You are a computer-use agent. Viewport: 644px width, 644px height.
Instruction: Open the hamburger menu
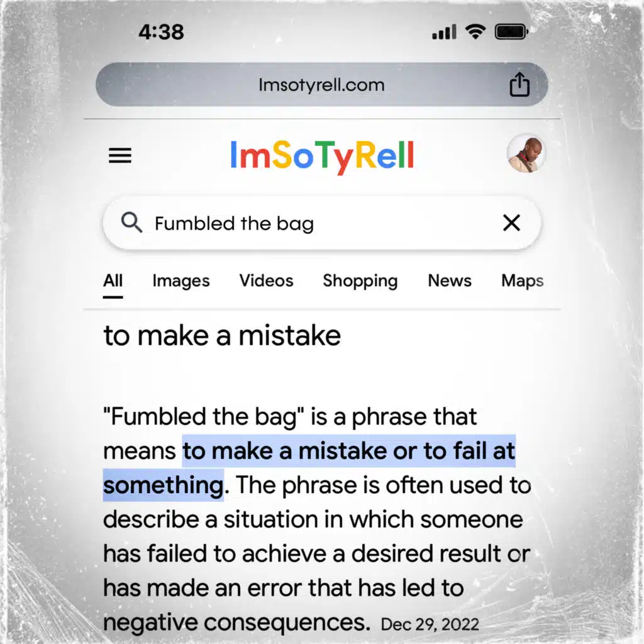pyautogui.click(x=120, y=156)
